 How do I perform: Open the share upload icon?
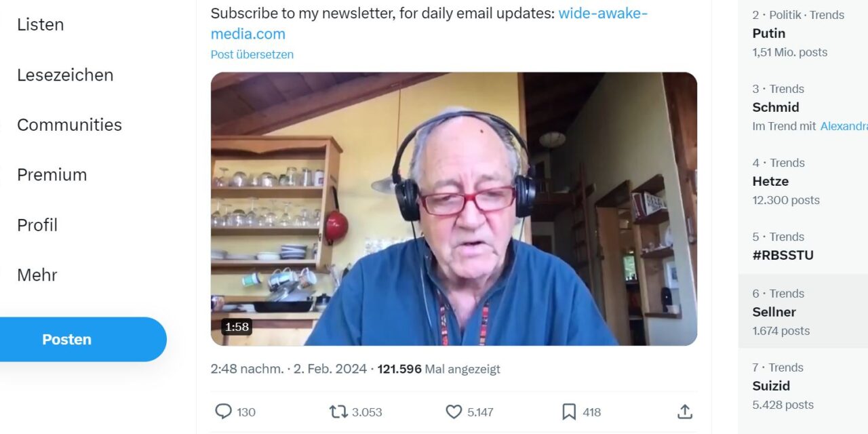click(685, 412)
